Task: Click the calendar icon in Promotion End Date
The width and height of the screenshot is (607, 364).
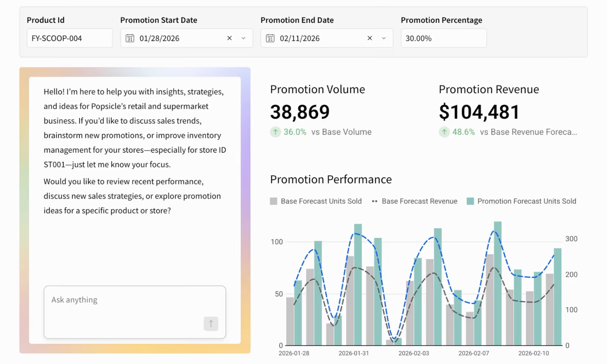Action: tap(270, 38)
